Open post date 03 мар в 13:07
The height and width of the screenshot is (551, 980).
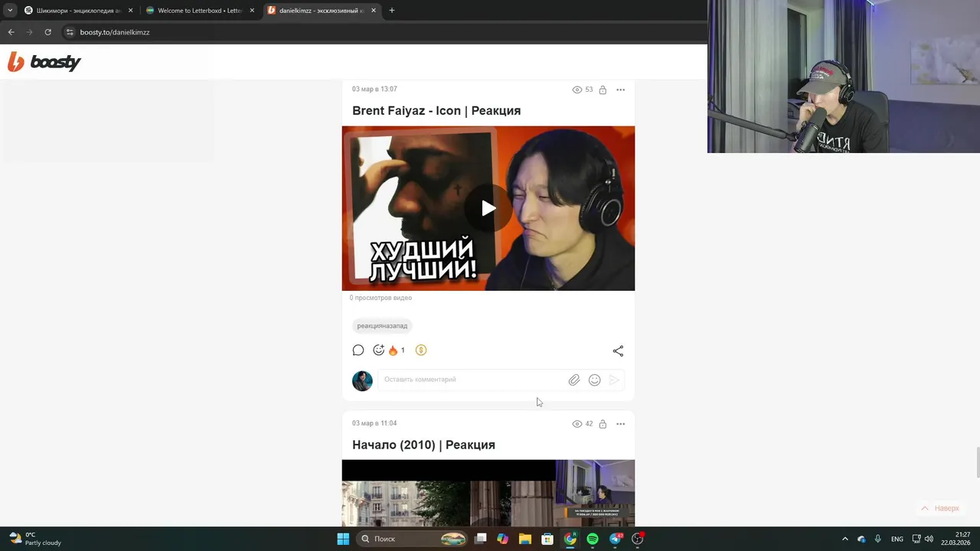(x=374, y=90)
